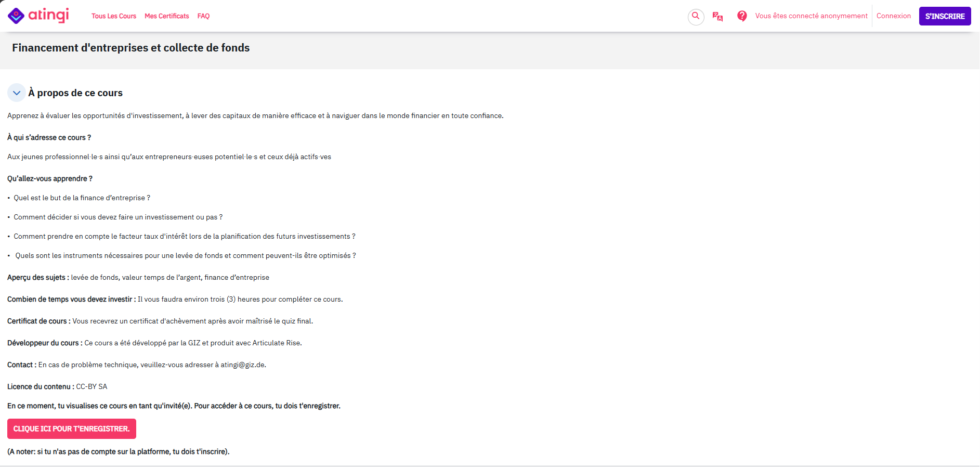Screen dimensions: 980x467
Task: Go to Mes Certificats
Action: 167,16
